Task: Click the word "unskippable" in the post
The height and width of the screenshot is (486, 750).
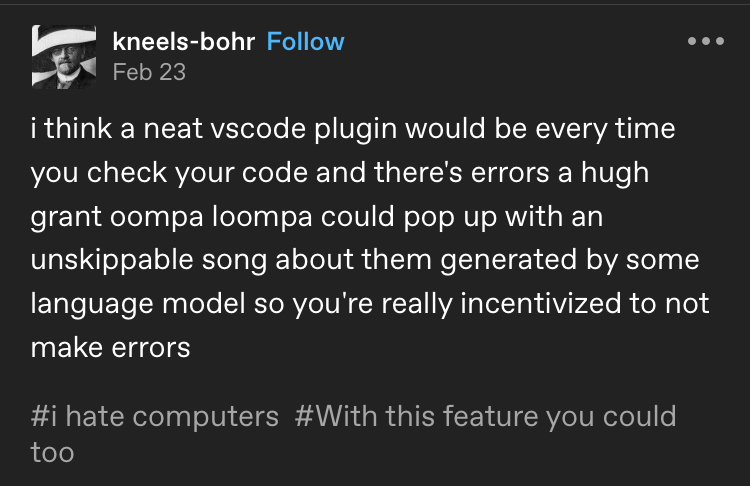Action: [x=111, y=260]
